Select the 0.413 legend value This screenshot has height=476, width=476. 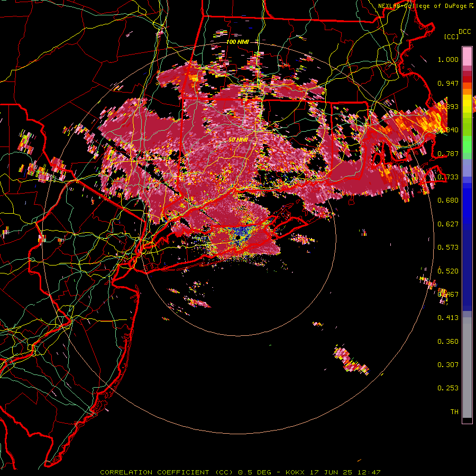point(448,318)
